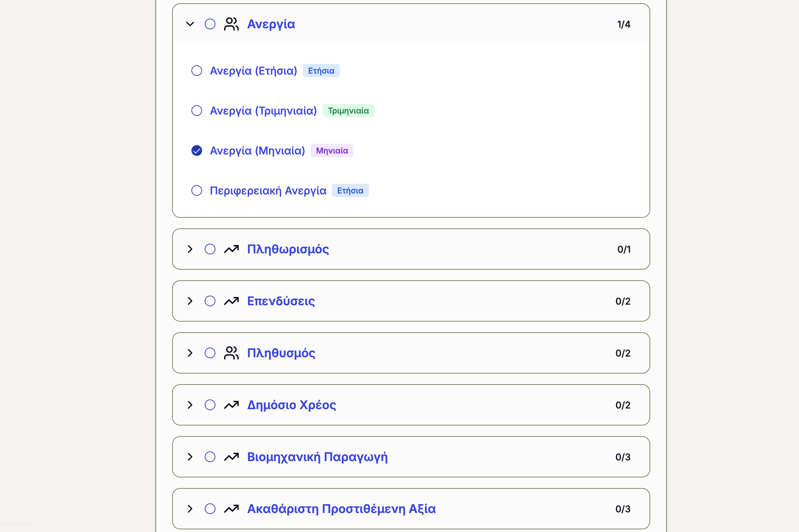Select all in Επενδύσεις category circle
The image size is (799, 532).
point(210,301)
